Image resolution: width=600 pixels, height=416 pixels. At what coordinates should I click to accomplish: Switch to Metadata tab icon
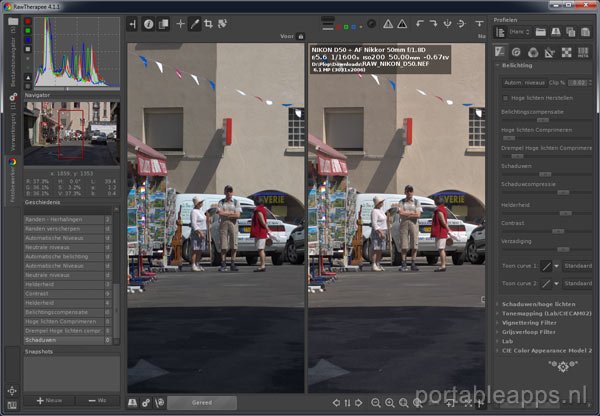point(583,52)
